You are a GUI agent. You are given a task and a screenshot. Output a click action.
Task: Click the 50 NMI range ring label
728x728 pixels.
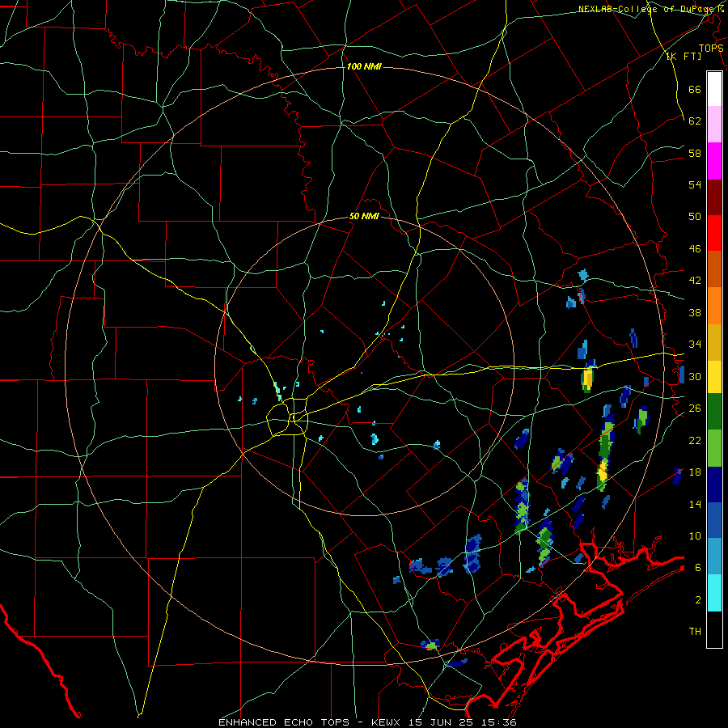[x=364, y=216]
